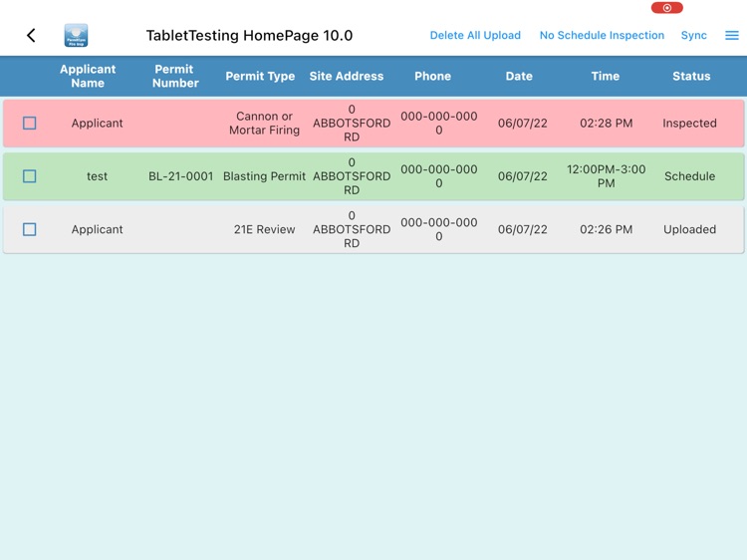Sort by the Applicant Name column header
The width and height of the screenshot is (747, 560).
(88, 77)
